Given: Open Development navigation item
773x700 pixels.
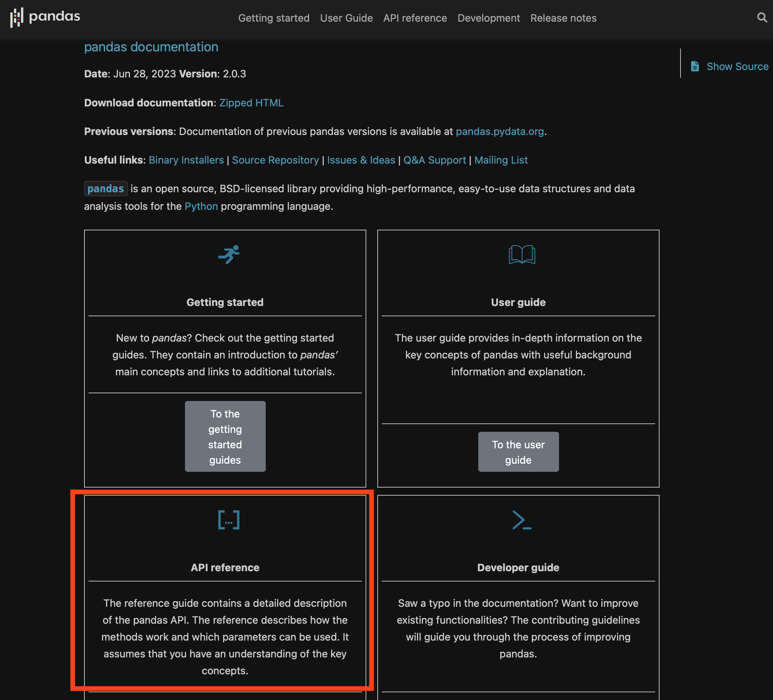Looking at the screenshot, I should 489,18.
